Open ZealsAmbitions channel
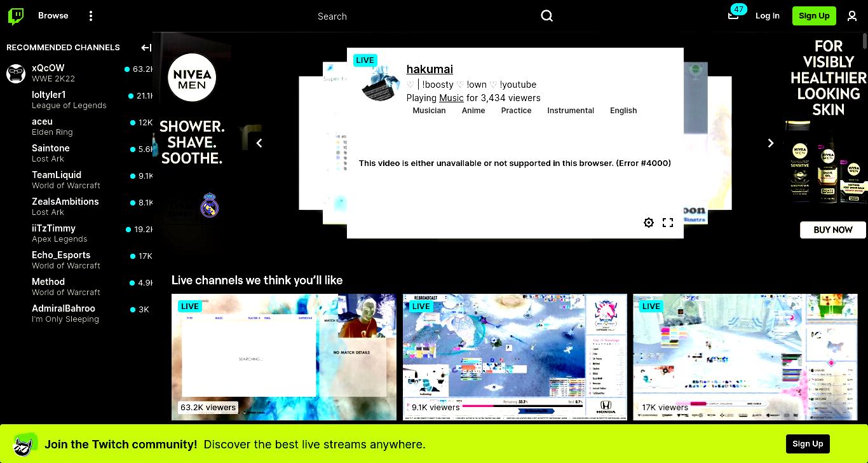This screenshot has height=463, width=868. [x=76, y=207]
